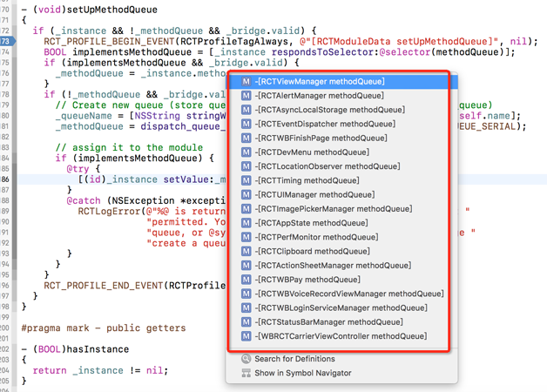Click the magnifier icon for Search for Definitions
This screenshot has width=547, height=392.
click(246, 359)
